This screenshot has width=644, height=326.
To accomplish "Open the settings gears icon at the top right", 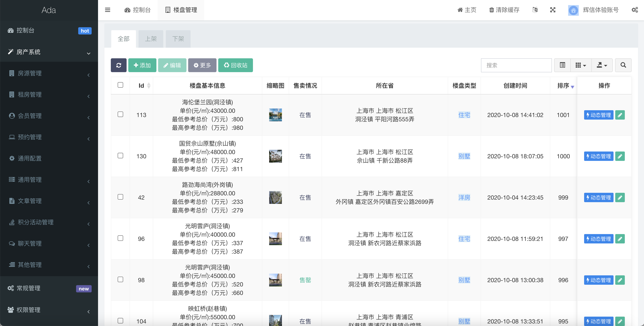I will click(634, 10).
